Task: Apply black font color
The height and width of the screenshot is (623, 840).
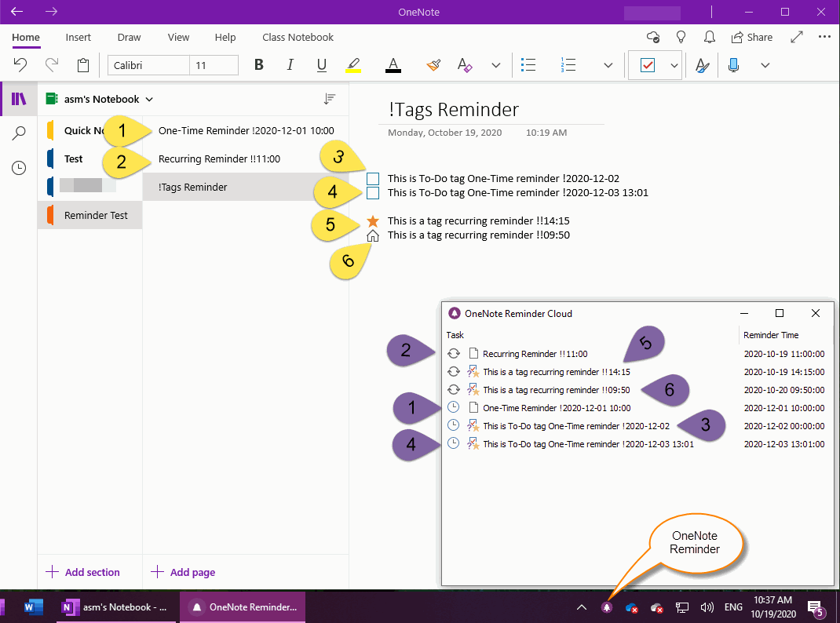Action: point(393,65)
